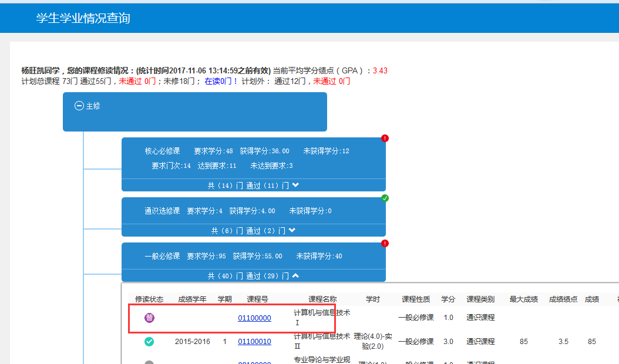Open course number link 01100010
Image resolution: width=619 pixels, height=364 pixels.
pyautogui.click(x=254, y=342)
